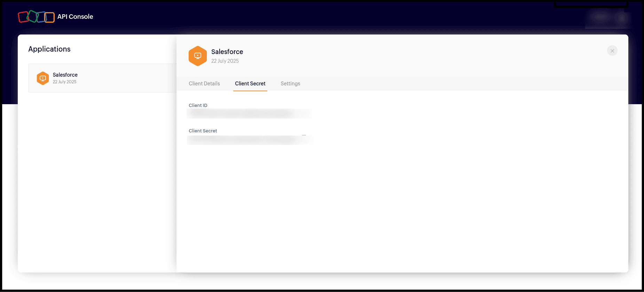Click the large Salesforce hexagon icon in the details panel
The height and width of the screenshot is (292, 644).
tap(198, 56)
